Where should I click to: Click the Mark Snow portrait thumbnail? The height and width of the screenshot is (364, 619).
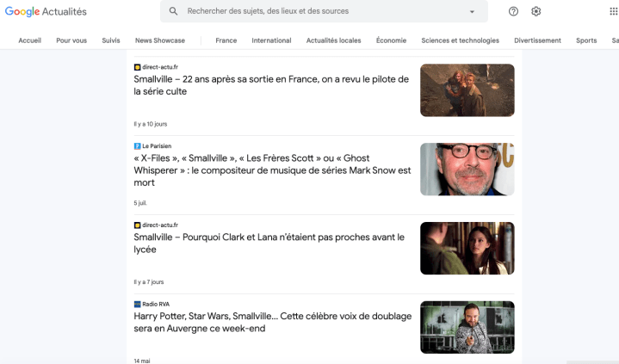(467, 170)
